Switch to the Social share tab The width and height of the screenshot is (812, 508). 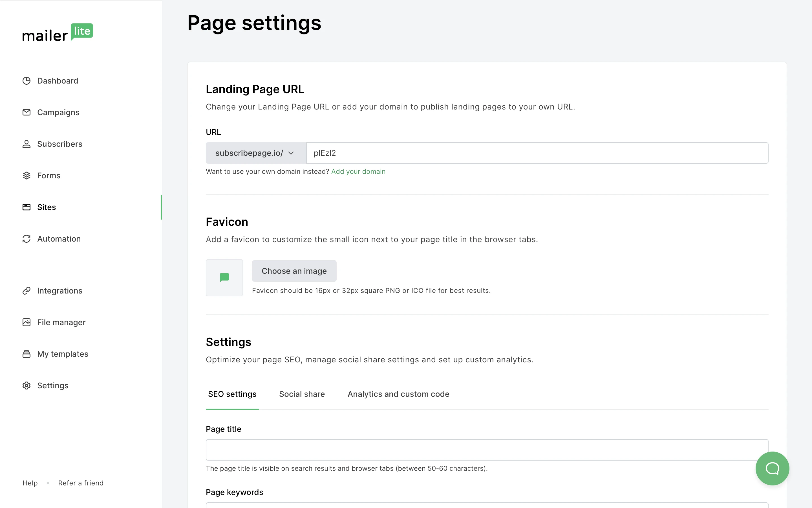(302, 394)
